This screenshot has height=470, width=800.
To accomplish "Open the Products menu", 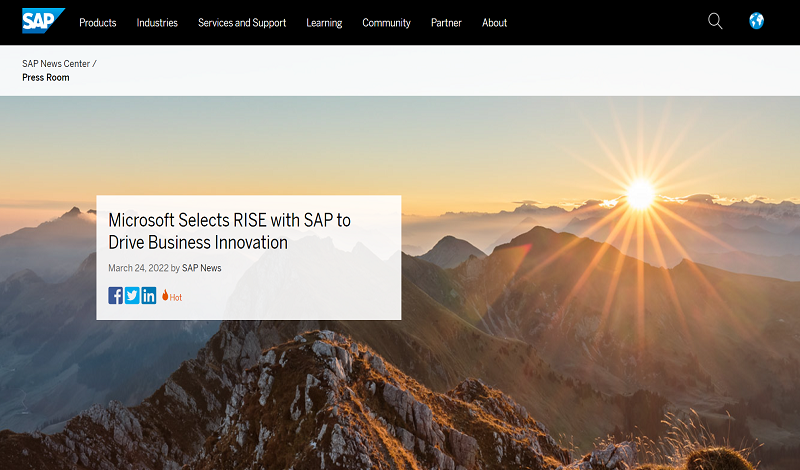I will [x=97, y=23].
